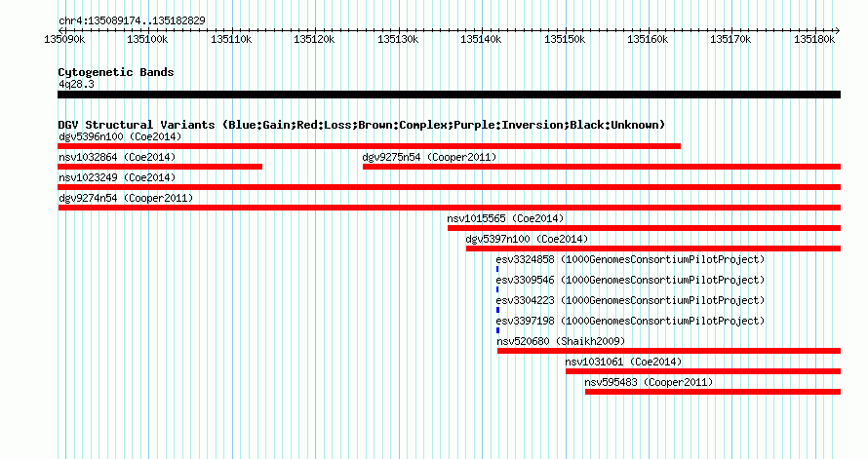This screenshot has width=868, height=459.
Task: Click the dgv5397n100 (Coe2014) variant label
Action: pyautogui.click(x=527, y=239)
